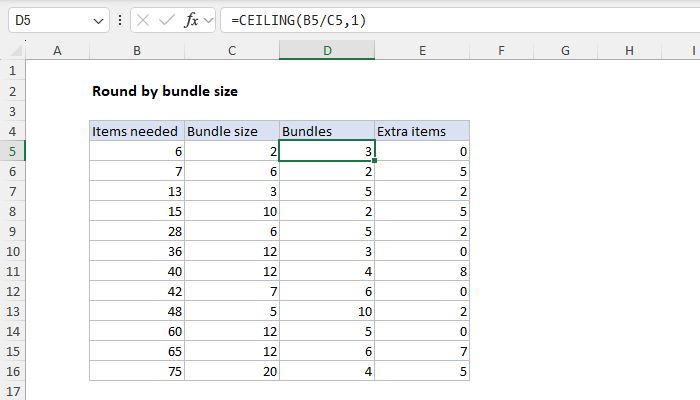Expand the Name Box dropdown arrow

[x=98, y=21]
